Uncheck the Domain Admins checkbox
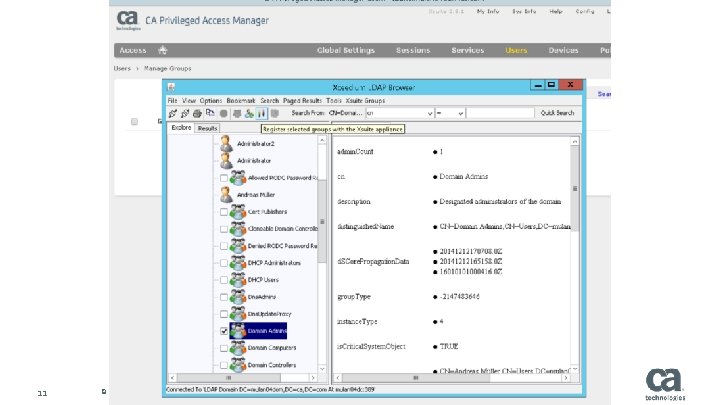 coord(224,331)
